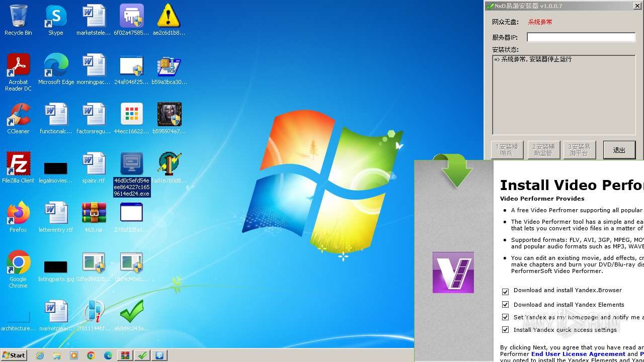Click the 3安装易游平台 button
Screen dimensions: 644x362
point(580,150)
